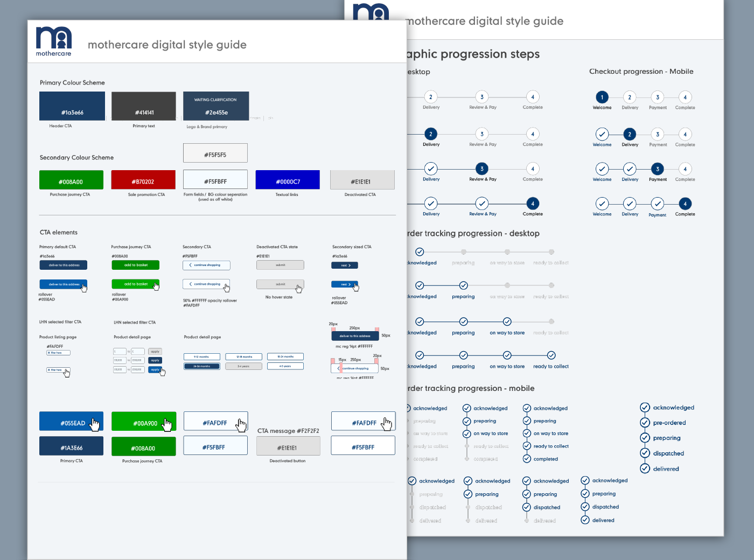Viewport: 754px width, 560px height.
Task: Click the first empty price field in the top price row
Action: pyautogui.click(x=120, y=352)
